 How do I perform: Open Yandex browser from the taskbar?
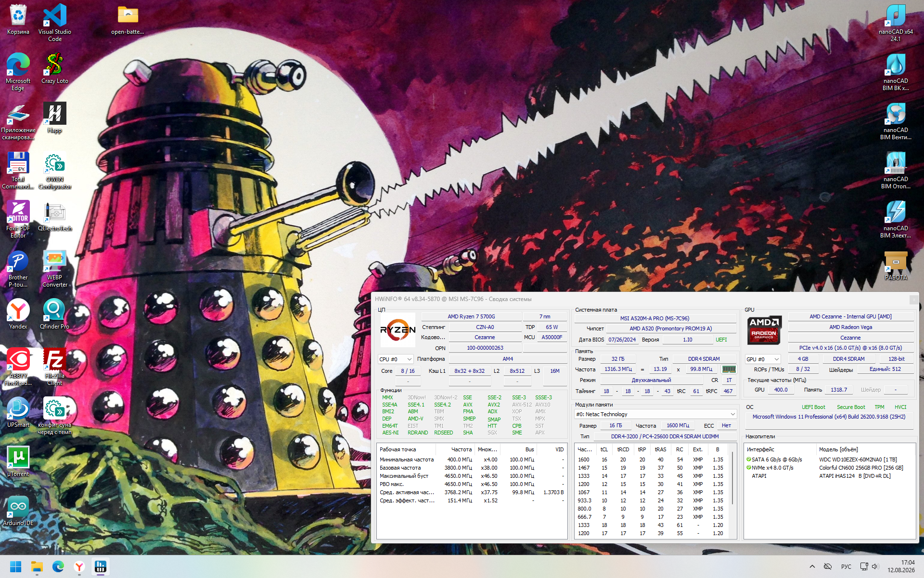tap(79, 566)
